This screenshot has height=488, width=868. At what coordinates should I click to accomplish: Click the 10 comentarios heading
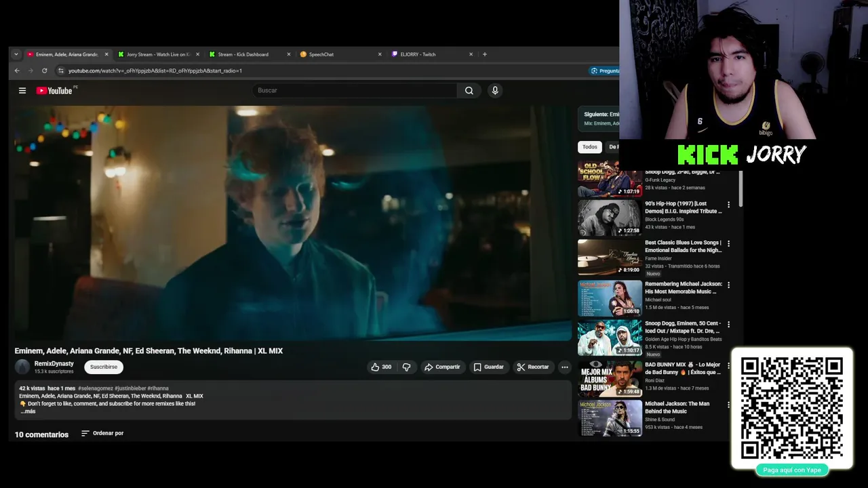pos(41,434)
